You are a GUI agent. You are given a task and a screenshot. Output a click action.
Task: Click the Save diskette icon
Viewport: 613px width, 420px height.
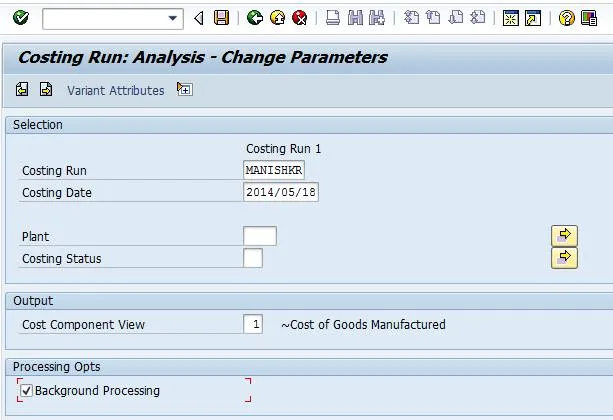pyautogui.click(x=221, y=18)
